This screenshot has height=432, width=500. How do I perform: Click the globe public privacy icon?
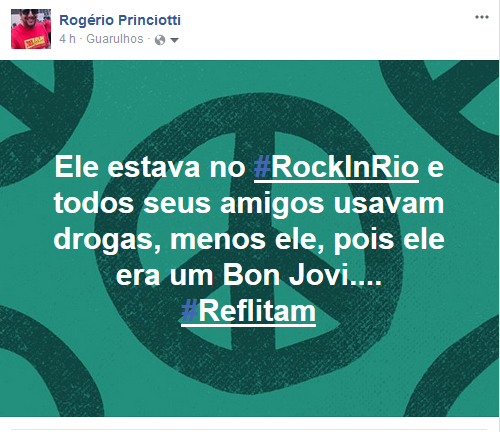point(160,40)
